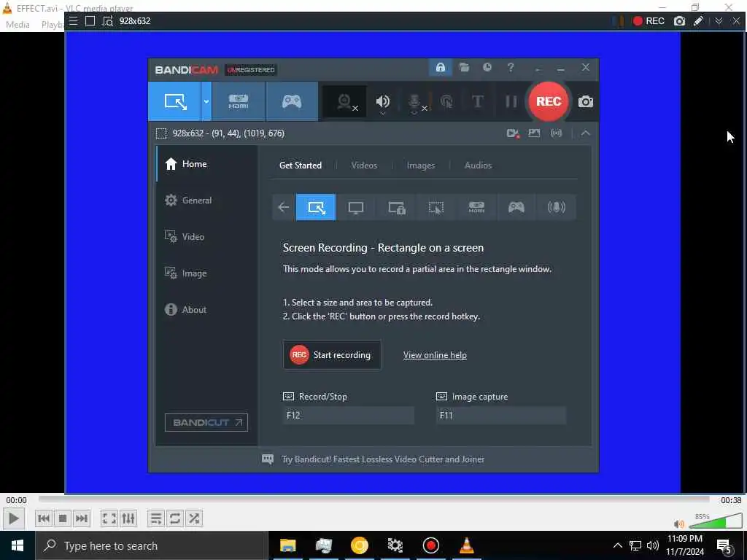Image resolution: width=747 pixels, height=560 pixels.
Task: Select fullscreen monitor mode icon
Action: (356, 207)
